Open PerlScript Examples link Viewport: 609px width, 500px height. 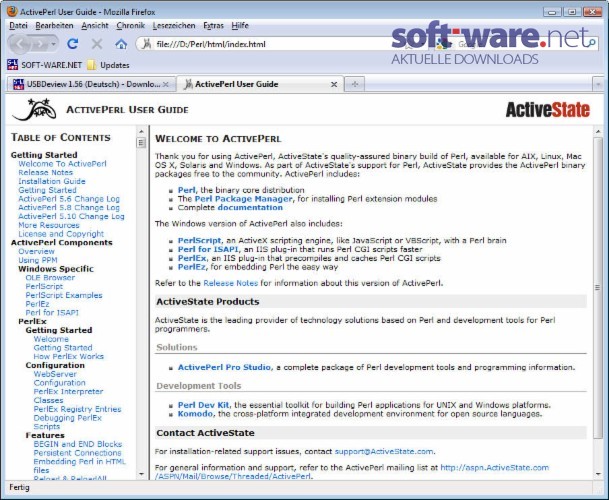pyautogui.click(x=64, y=295)
